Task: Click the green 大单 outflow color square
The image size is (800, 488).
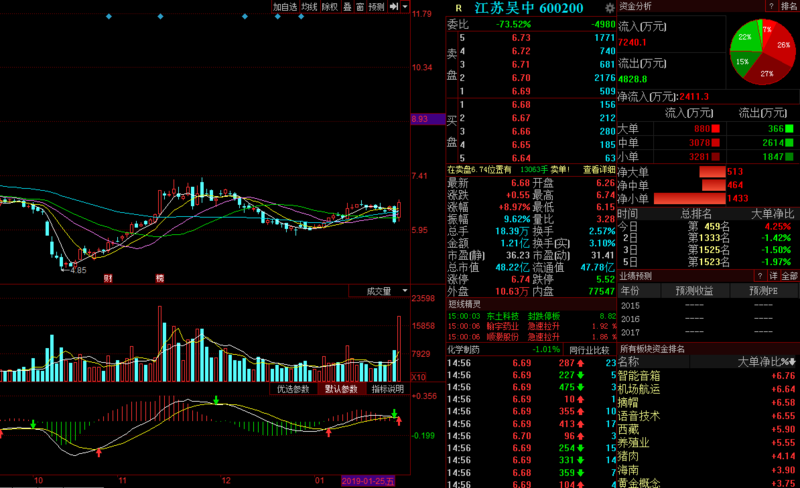Action: point(789,129)
